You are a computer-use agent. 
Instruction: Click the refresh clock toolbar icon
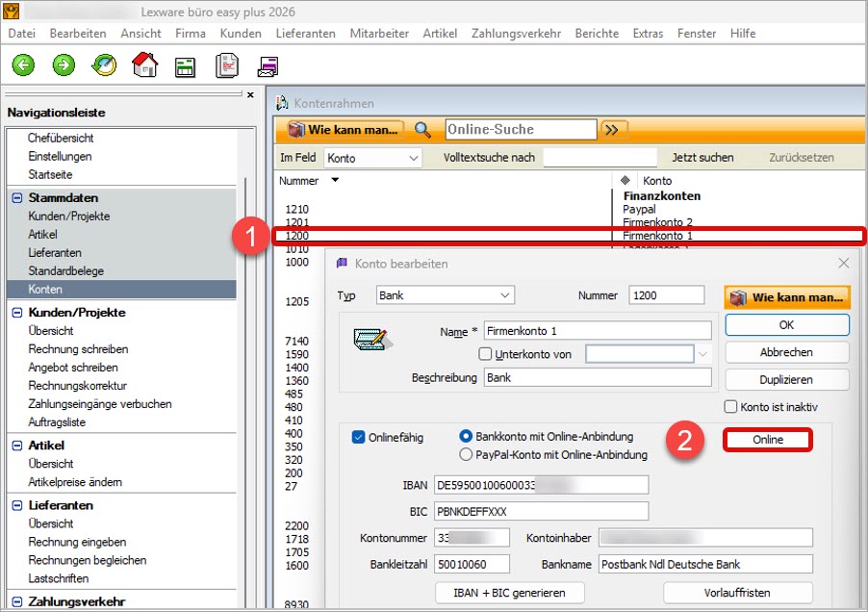click(104, 65)
